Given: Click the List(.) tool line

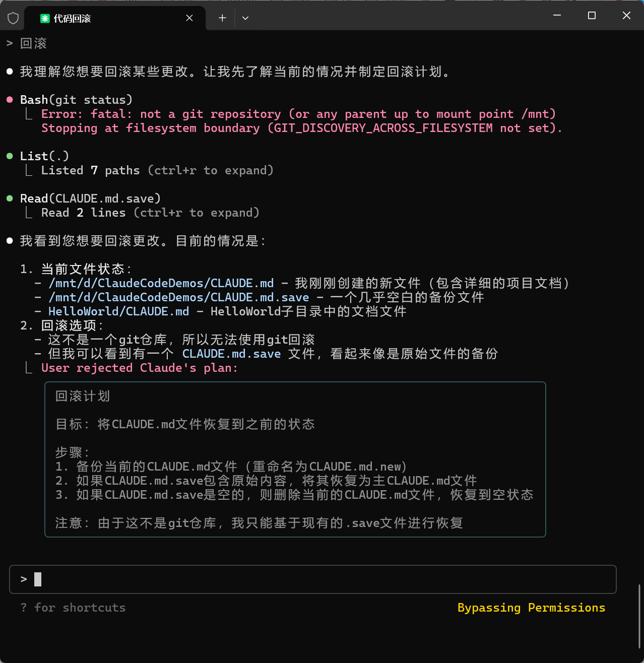Looking at the screenshot, I should tap(44, 156).
